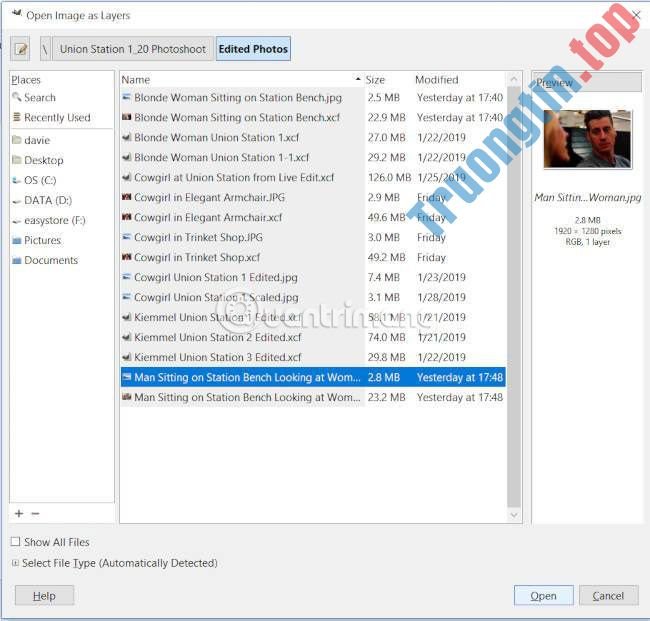This screenshot has width=650, height=621.
Task: Select Kiemmel Union Station 3 Edited.xcf file name
Action: point(218,357)
